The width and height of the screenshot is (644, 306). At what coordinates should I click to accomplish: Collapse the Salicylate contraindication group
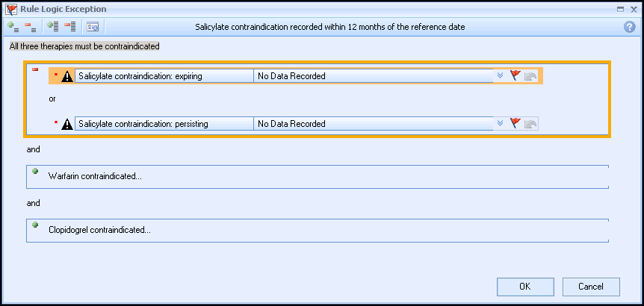pyautogui.click(x=35, y=69)
